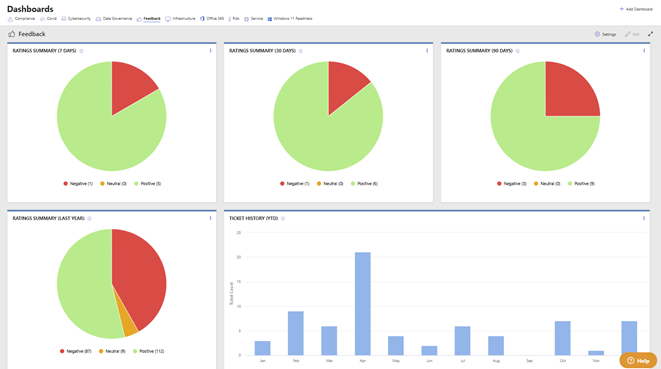The image size is (661, 369).
Task: Go to the Data Governance tab
Action: (114, 19)
